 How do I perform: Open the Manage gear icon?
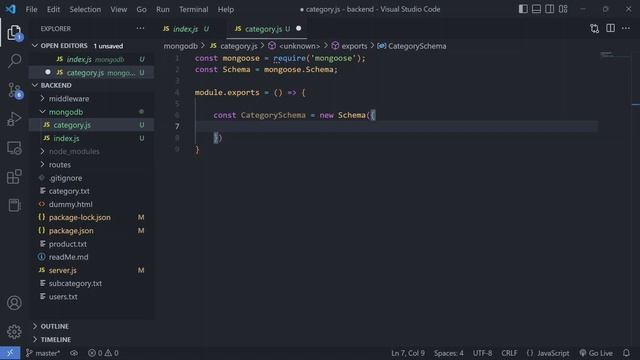tap(14, 331)
